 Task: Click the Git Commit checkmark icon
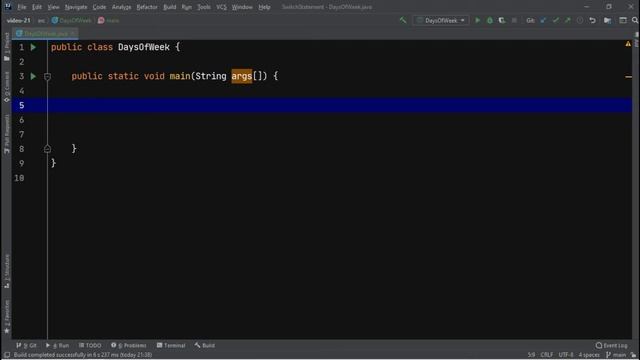coord(556,20)
